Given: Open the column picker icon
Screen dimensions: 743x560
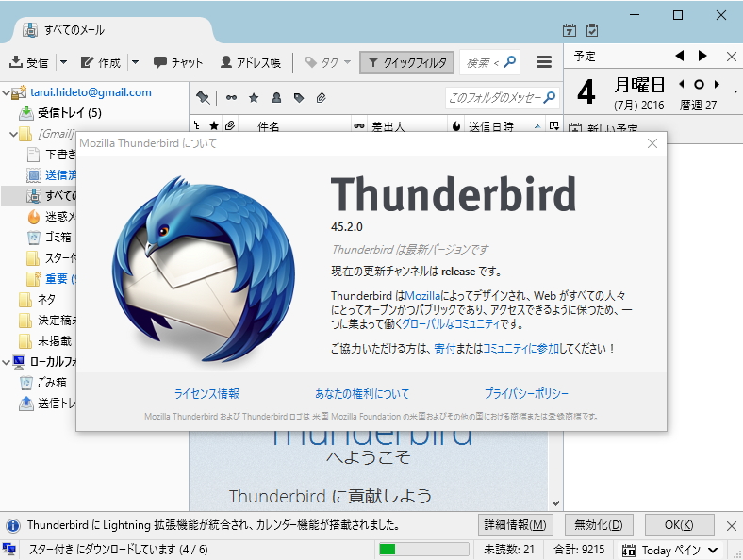Looking at the screenshot, I should [x=553, y=125].
